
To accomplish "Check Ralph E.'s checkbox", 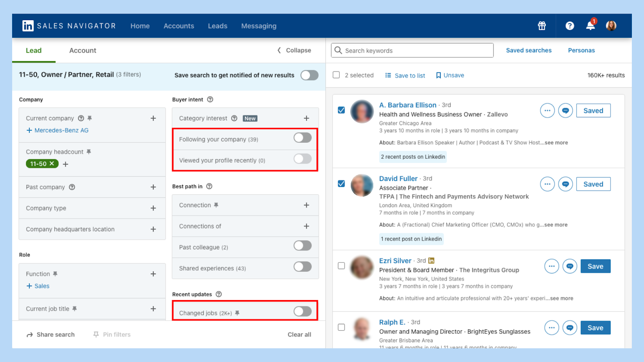I will click(341, 327).
